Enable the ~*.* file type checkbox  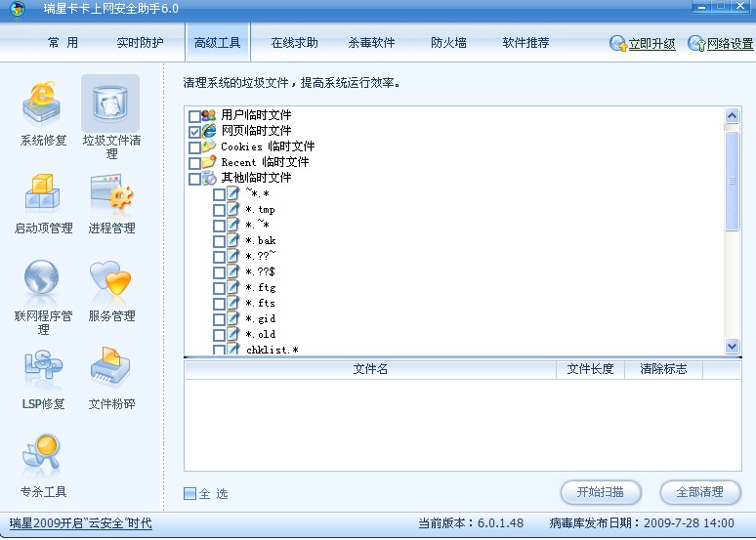point(219,194)
